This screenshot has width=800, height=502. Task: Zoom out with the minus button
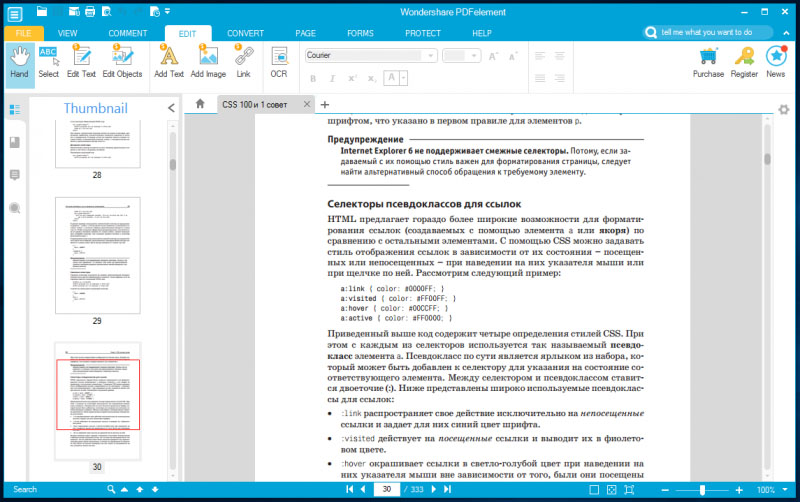click(x=665, y=490)
